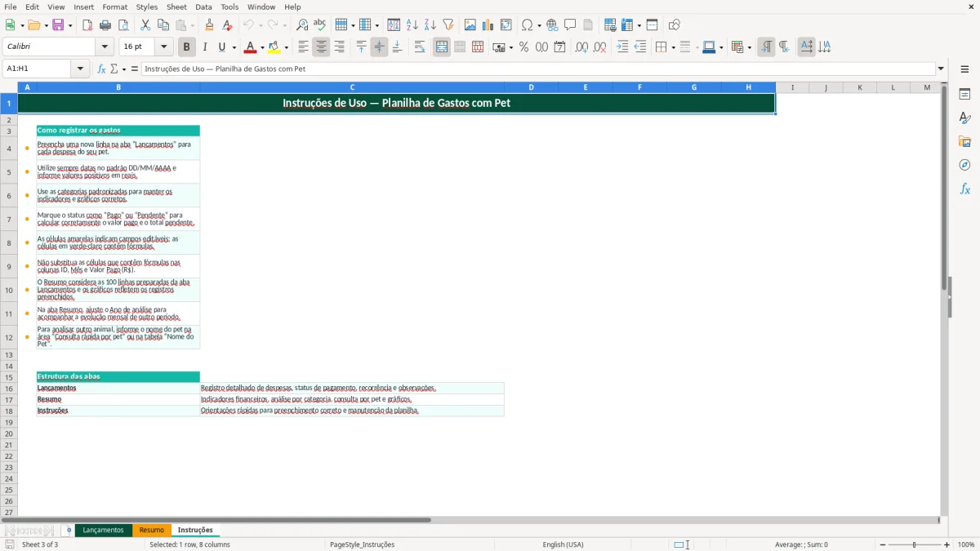Open the Sidebar Gallery panel

964,141
